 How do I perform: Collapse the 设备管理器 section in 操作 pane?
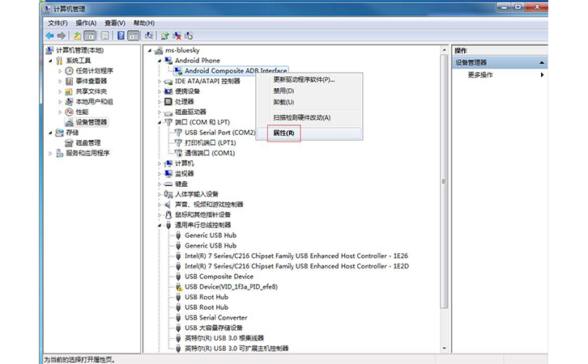tap(542, 62)
